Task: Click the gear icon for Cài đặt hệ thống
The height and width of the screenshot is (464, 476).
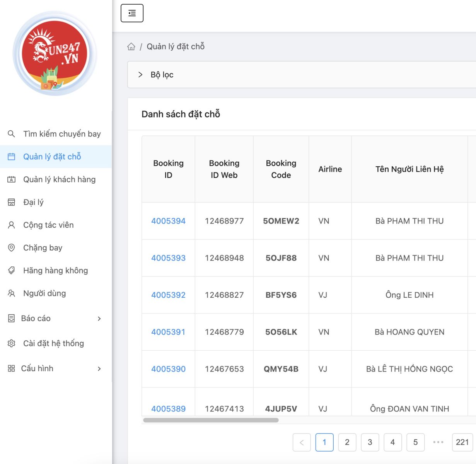Action: pos(12,343)
